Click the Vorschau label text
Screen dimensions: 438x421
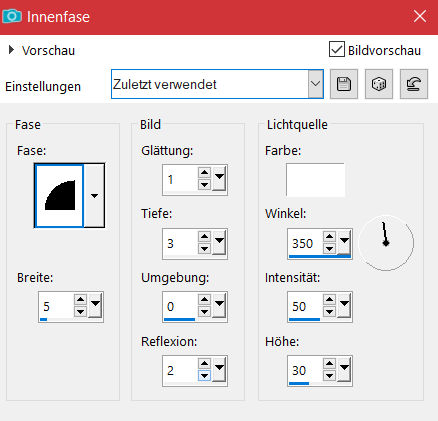click(x=48, y=51)
